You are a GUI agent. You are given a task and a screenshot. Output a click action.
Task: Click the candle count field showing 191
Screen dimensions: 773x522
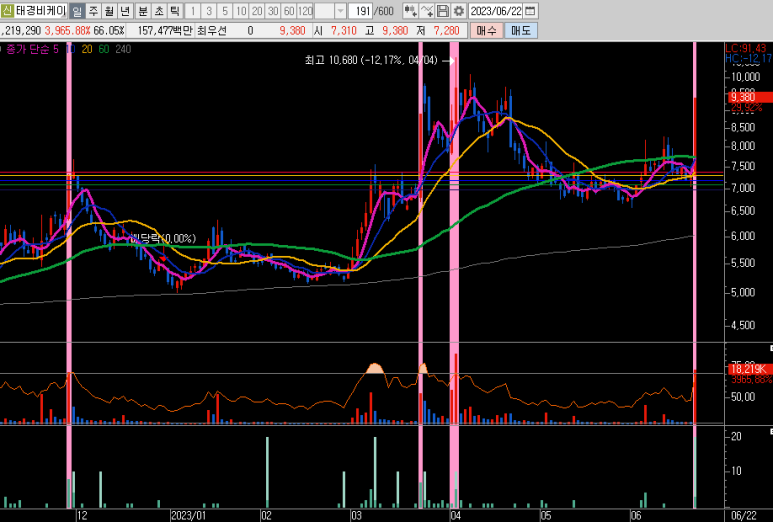pyautogui.click(x=361, y=10)
